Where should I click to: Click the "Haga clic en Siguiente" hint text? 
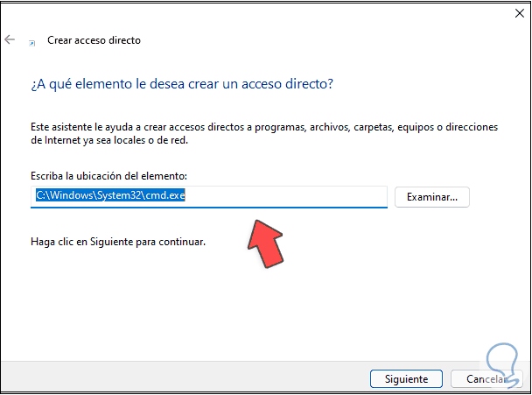point(118,241)
